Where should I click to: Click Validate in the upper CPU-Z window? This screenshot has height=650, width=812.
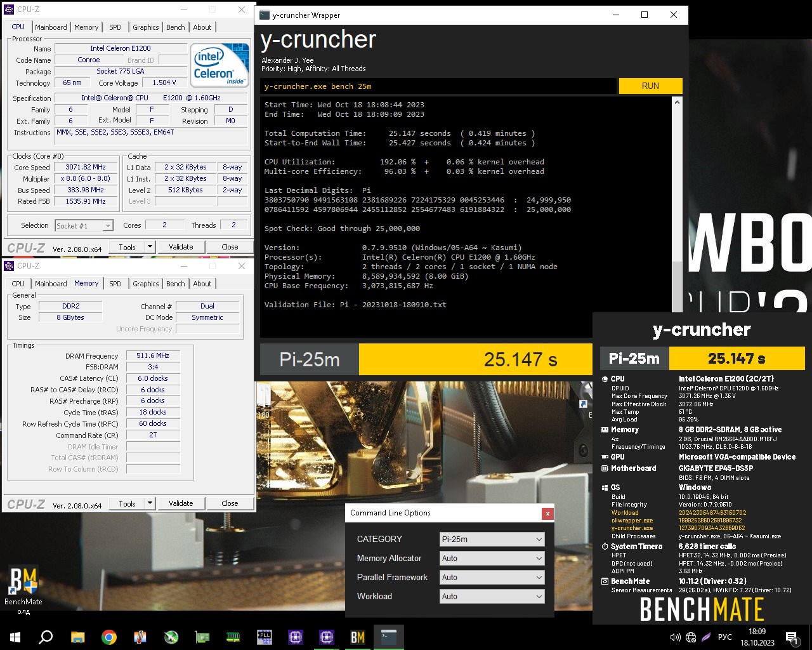(181, 247)
